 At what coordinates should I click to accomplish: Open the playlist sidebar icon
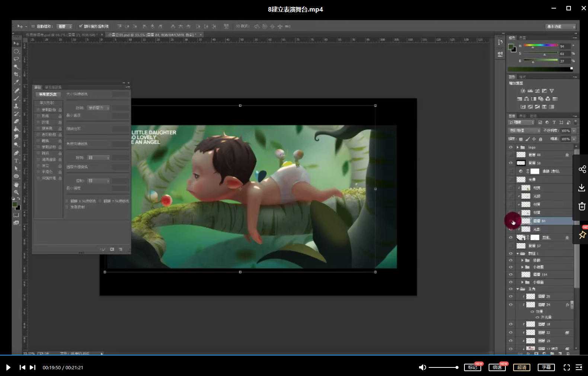coord(579,367)
